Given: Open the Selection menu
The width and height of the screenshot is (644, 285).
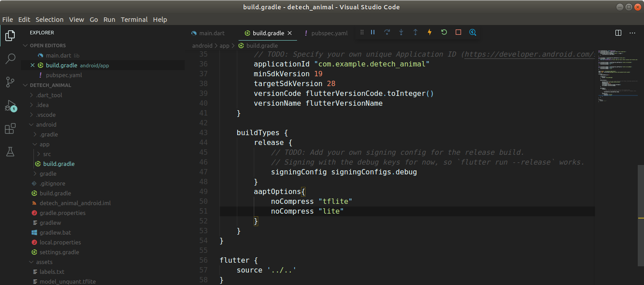Looking at the screenshot, I should [50, 20].
